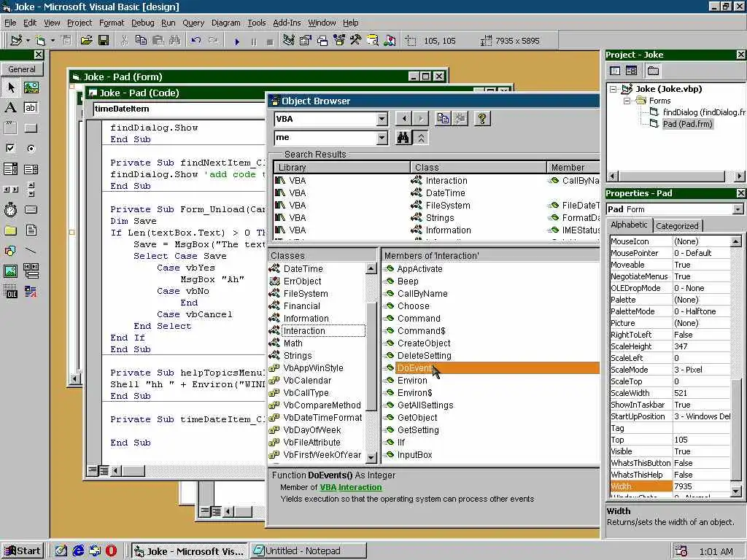
Task: Click the Properties list scroll-up arrow
Action: coord(735,241)
